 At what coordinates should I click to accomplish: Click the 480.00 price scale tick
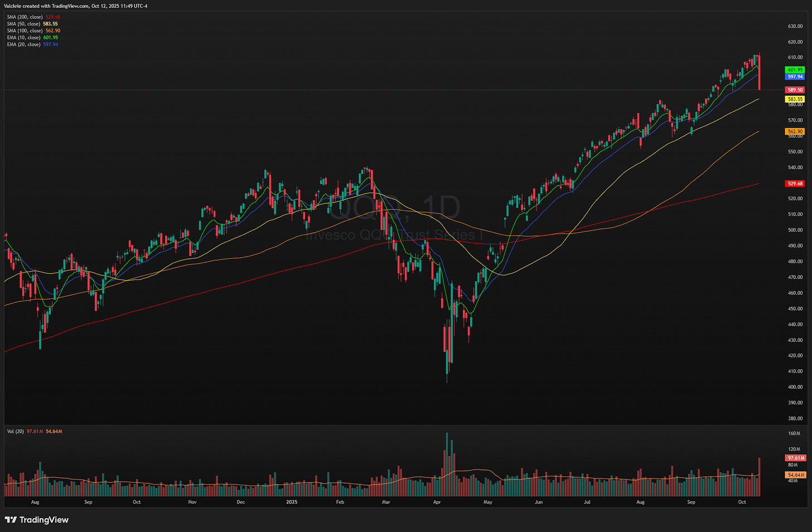(795, 262)
